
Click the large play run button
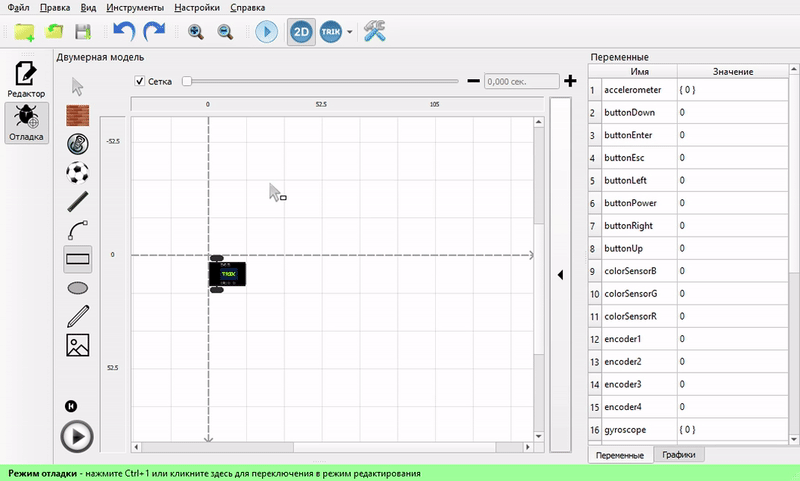[77, 437]
